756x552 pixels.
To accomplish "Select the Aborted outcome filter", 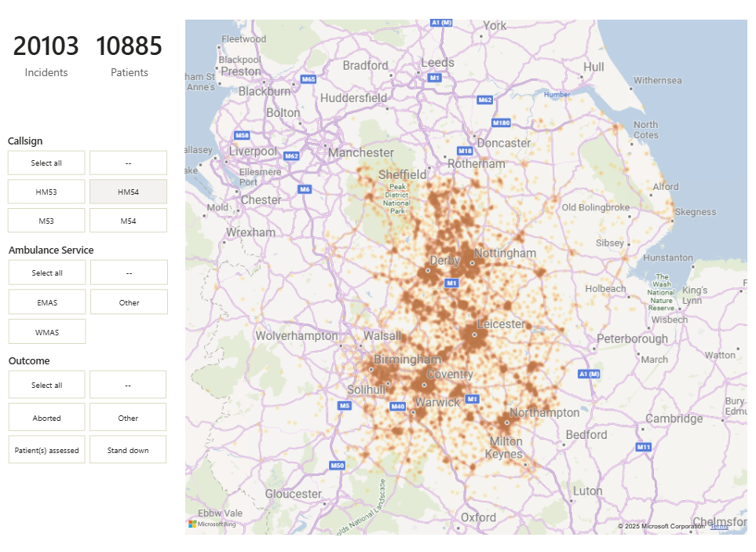I will [x=46, y=418].
